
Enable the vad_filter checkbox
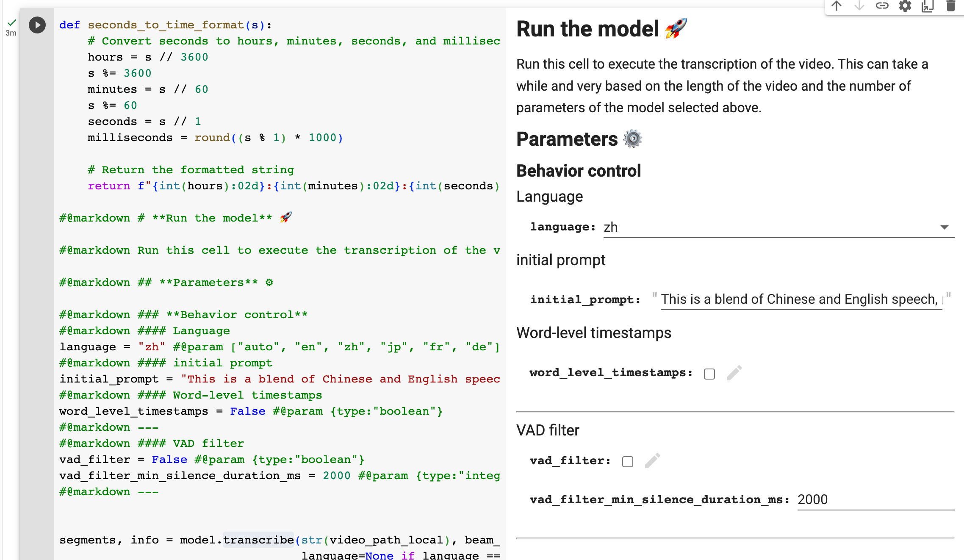point(627,461)
